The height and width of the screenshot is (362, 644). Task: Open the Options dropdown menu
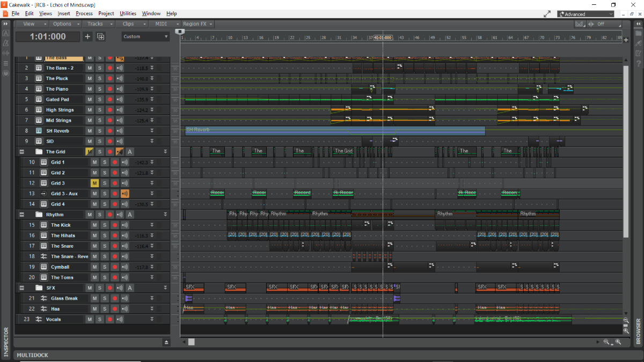[x=65, y=24]
